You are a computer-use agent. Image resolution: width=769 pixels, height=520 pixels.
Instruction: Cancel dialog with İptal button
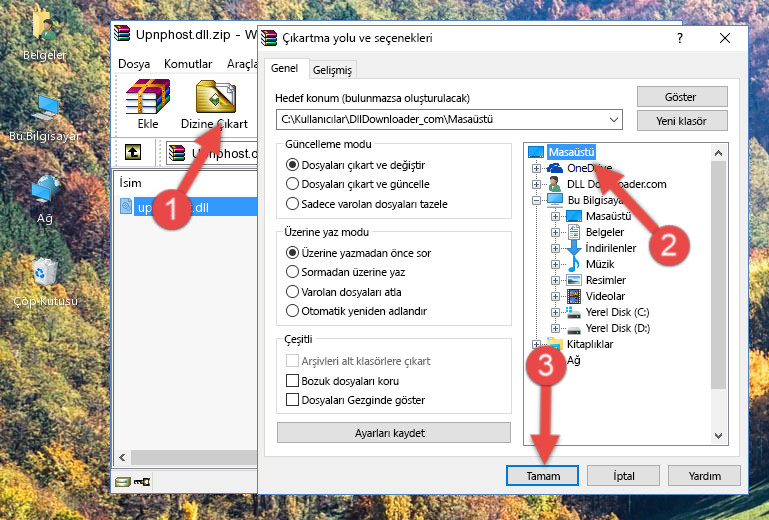point(623,476)
